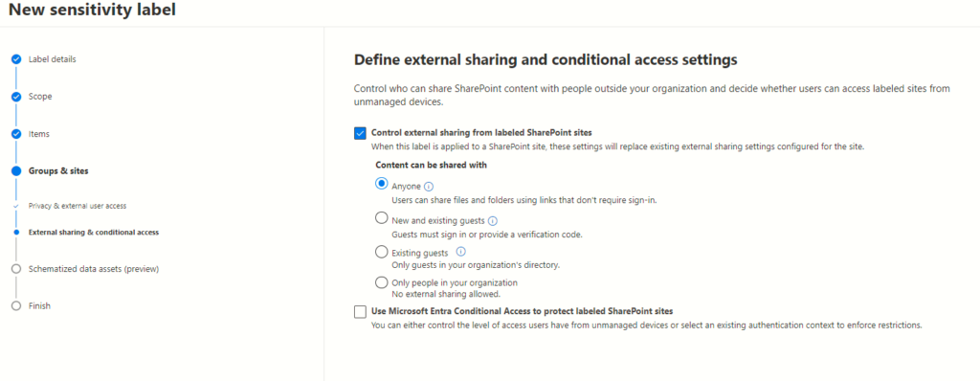
Task: Click the completed checkmark icon for Label details
Action: pyautogui.click(x=16, y=59)
